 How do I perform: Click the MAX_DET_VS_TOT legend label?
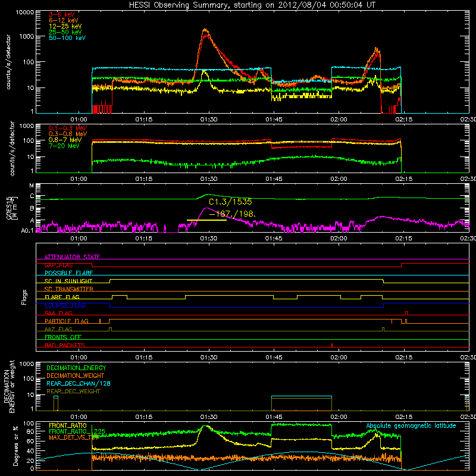(74, 437)
